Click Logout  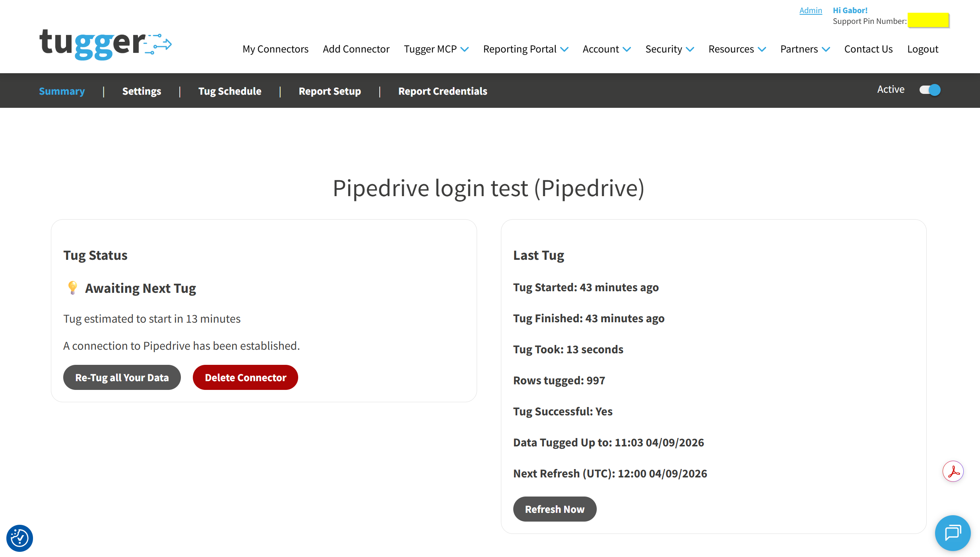point(922,49)
